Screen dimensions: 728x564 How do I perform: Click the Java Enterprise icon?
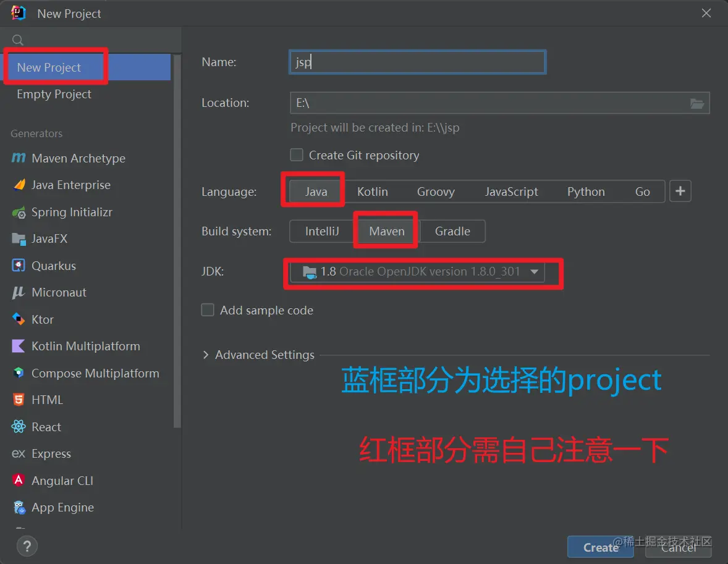pyautogui.click(x=19, y=185)
